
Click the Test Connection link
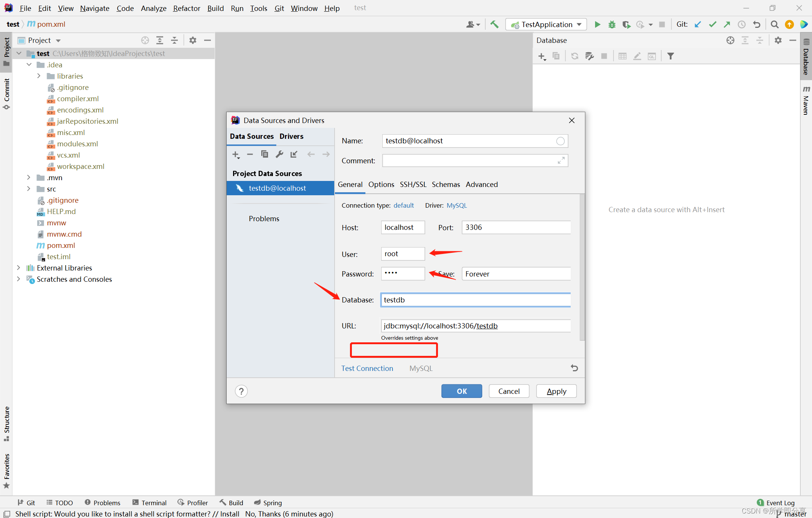[x=367, y=368]
